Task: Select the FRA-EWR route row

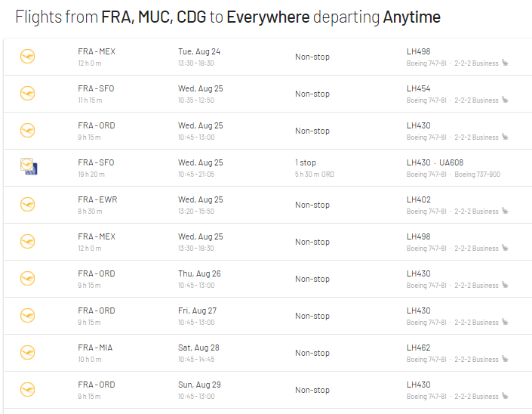Action: [97, 199]
